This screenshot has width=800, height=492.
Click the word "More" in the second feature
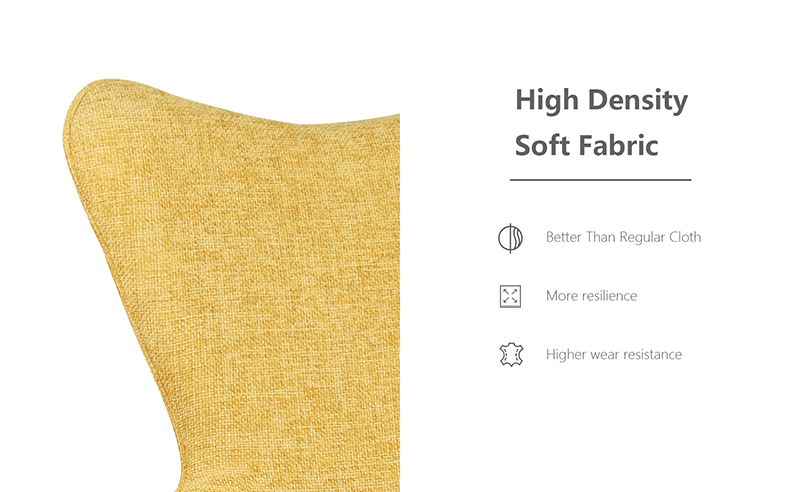[x=562, y=296]
